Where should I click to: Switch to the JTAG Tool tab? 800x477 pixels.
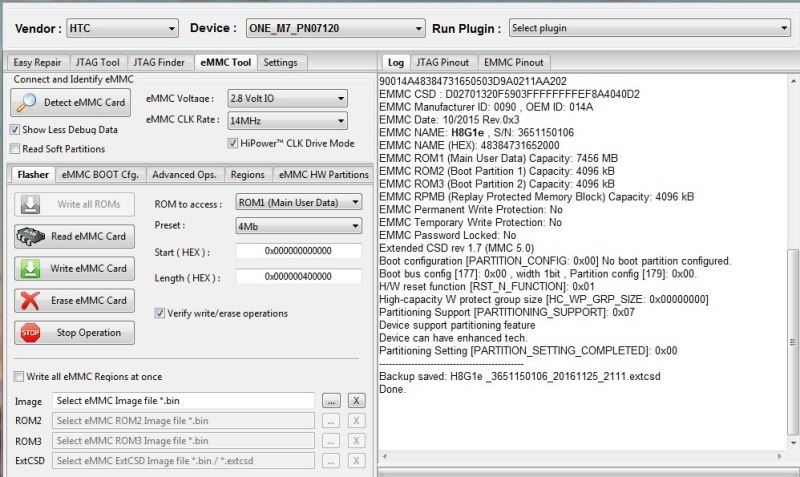97,62
